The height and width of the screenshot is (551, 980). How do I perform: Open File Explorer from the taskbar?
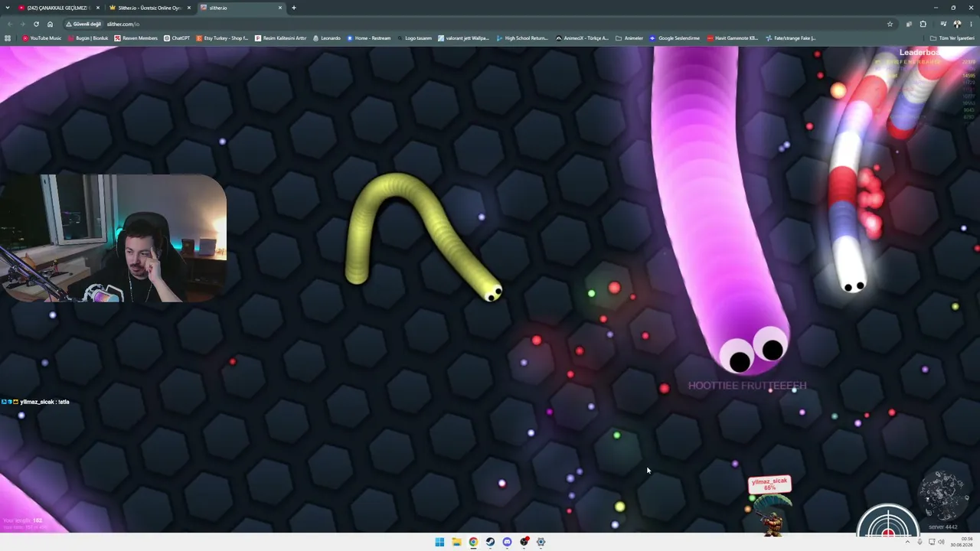(x=456, y=542)
